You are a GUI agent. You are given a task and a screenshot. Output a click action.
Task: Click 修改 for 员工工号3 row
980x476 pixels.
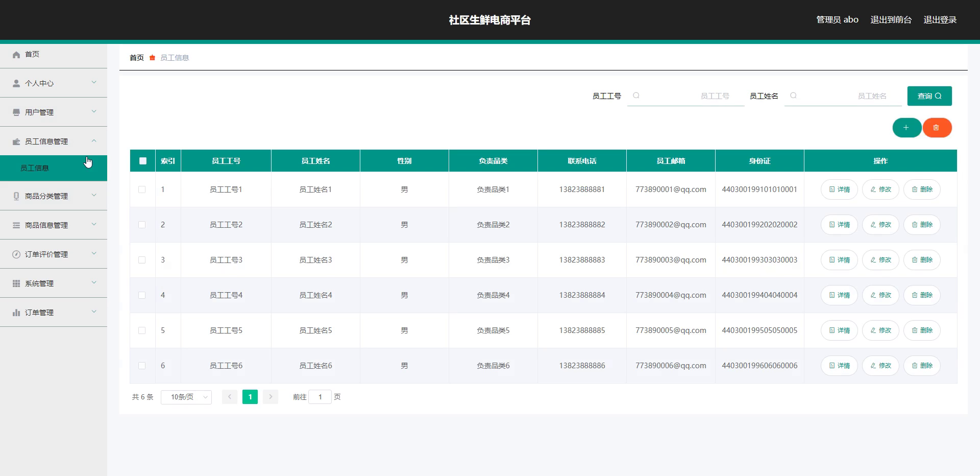click(880, 260)
